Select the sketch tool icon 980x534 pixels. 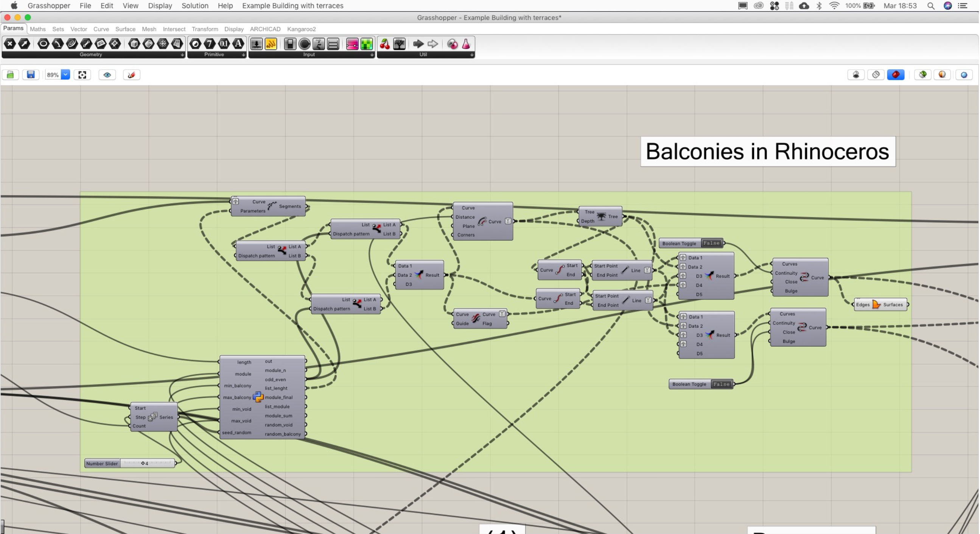click(x=131, y=75)
